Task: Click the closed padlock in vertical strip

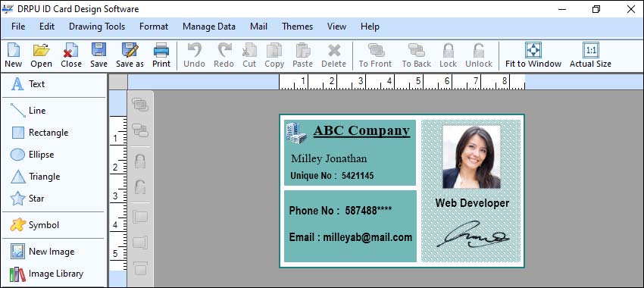Action: point(140,161)
